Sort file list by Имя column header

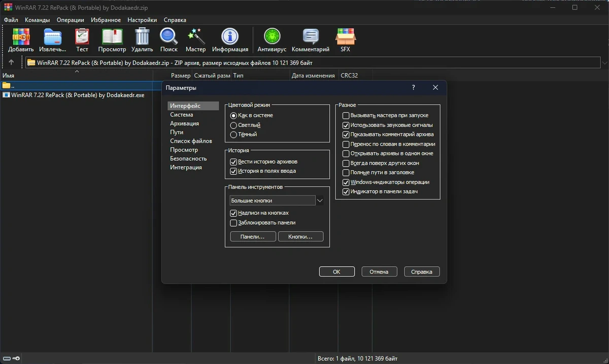tap(76, 76)
